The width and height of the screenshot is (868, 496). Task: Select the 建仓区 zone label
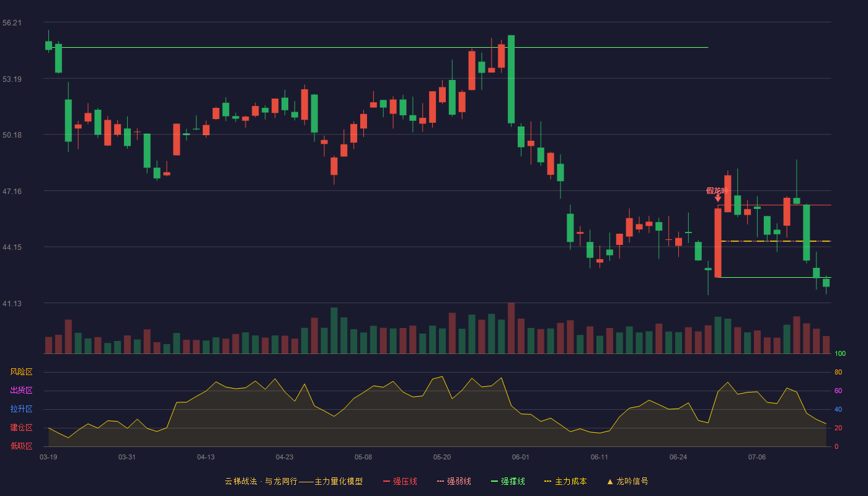(21, 428)
